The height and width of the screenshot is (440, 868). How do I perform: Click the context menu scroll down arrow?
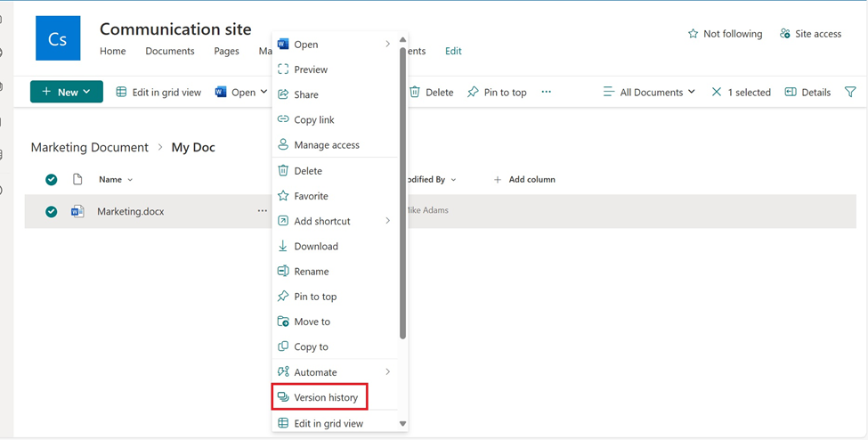[x=402, y=424]
